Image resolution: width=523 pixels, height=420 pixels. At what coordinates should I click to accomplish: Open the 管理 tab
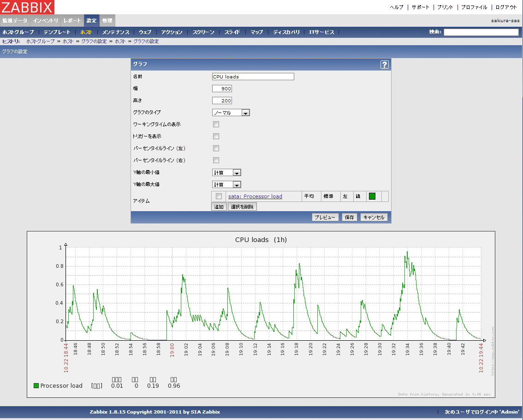click(x=107, y=21)
